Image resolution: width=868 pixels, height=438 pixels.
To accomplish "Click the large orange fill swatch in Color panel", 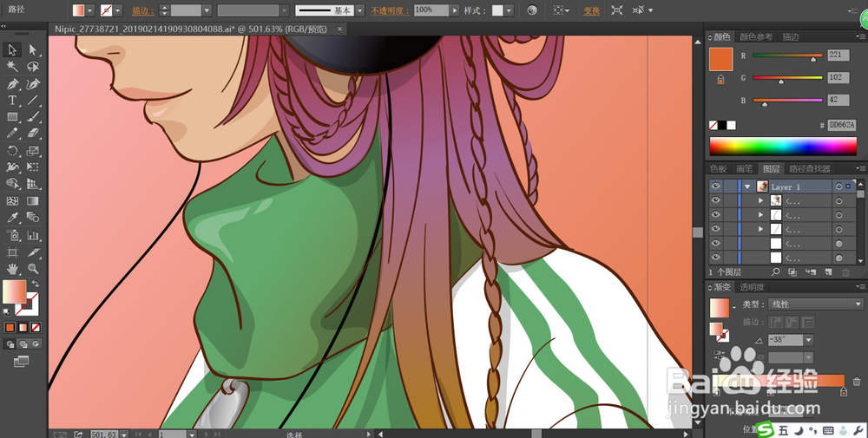I will (x=720, y=59).
